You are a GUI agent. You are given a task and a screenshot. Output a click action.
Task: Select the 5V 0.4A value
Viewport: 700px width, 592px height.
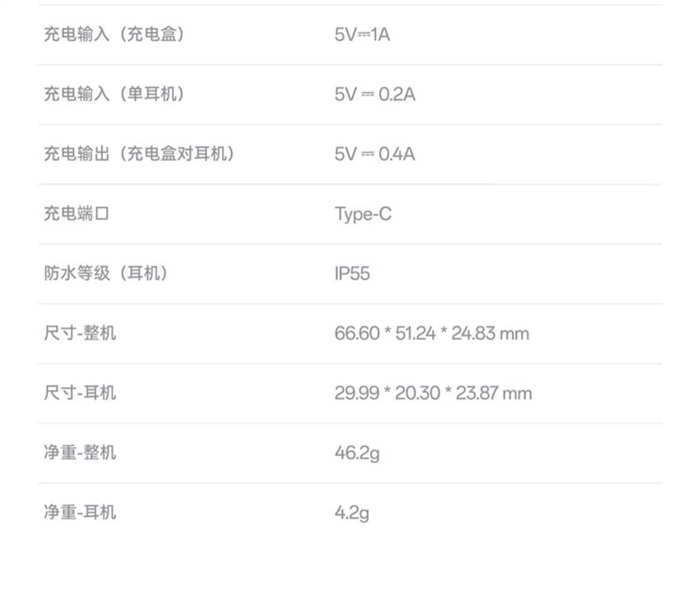[375, 154]
